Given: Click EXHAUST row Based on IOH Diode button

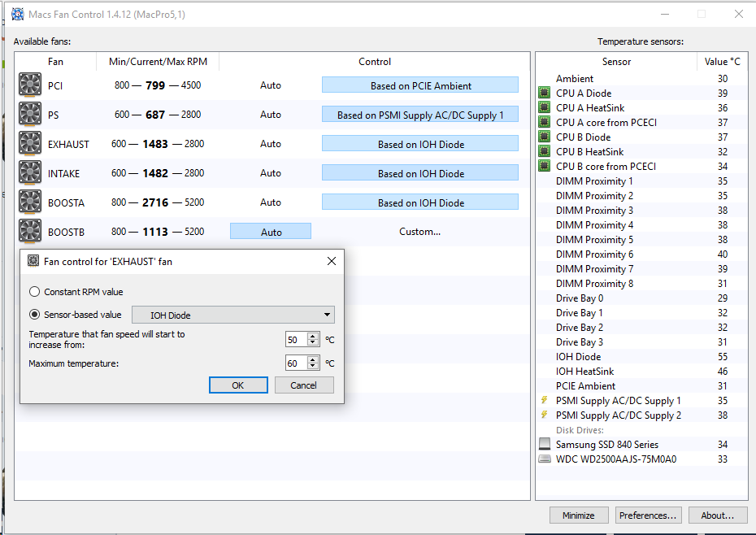Looking at the screenshot, I should [x=420, y=144].
